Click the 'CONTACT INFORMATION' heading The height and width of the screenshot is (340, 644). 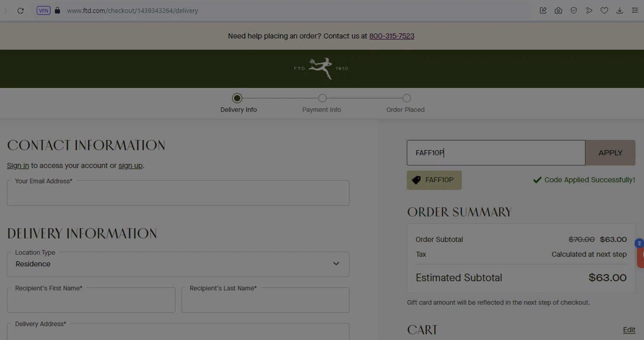click(86, 145)
